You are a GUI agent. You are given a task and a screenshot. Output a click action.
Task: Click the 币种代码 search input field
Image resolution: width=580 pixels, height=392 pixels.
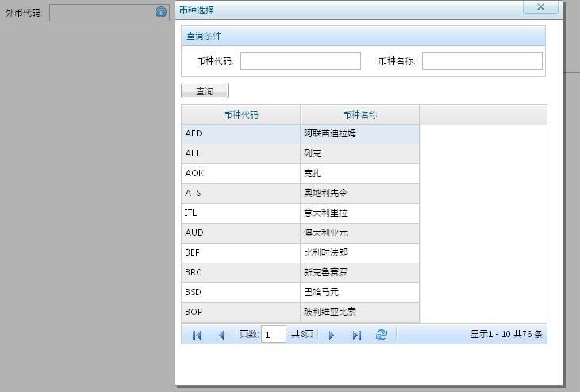pyautogui.click(x=300, y=61)
